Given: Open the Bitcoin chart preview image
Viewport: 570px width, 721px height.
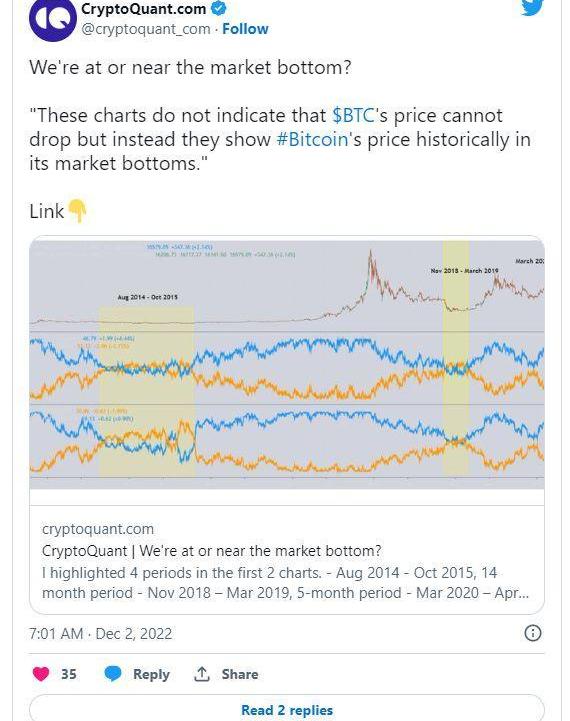Looking at the screenshot, I should pos(287,363).
